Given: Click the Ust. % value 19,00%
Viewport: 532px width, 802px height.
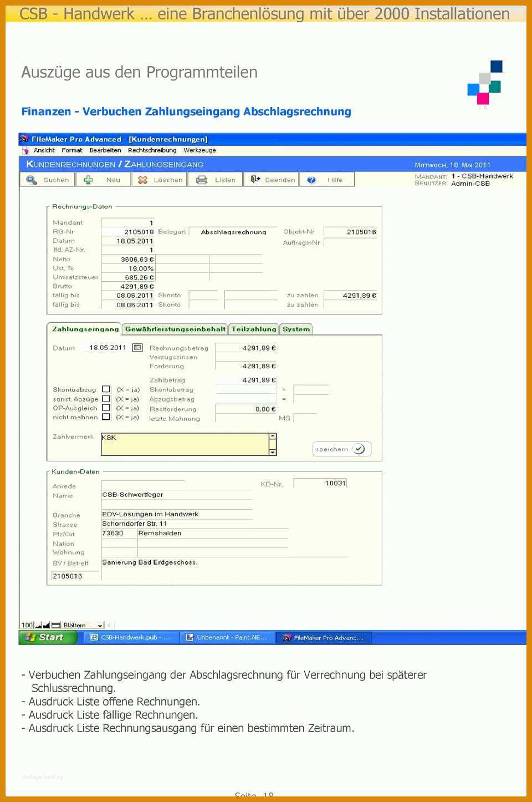Looking at the screenshot, I should click(x=128, y=268).
